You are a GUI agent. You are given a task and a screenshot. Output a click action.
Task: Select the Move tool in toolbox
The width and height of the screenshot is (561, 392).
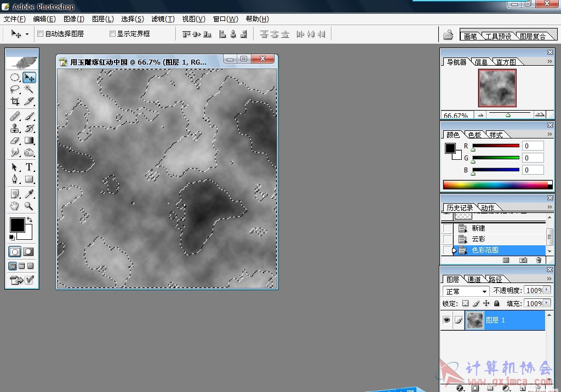coord(29,77)
